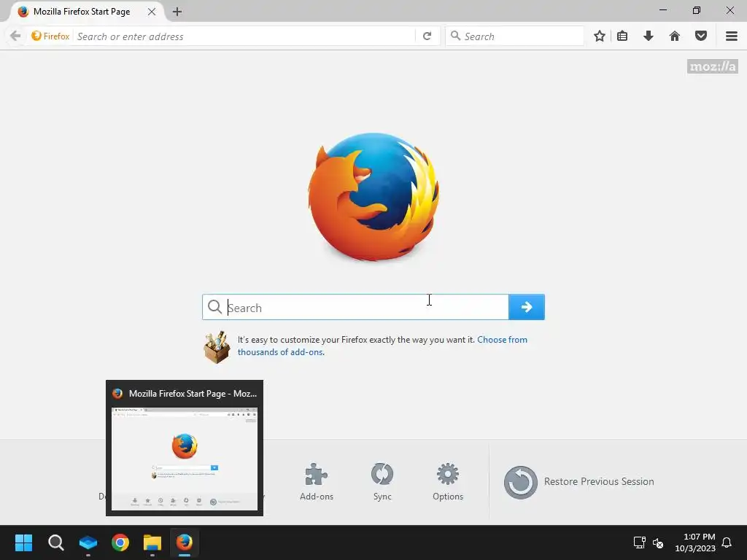Screen dimensions: 747x560
Task: Open Options gear shortcut
Action: [448, 474]
